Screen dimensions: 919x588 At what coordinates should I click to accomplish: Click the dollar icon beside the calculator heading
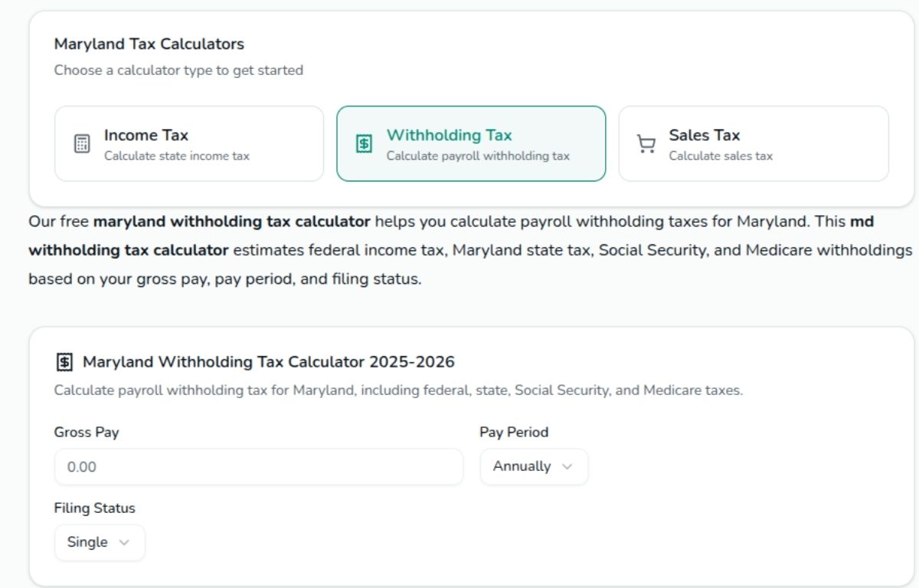[x=65, y=361]
